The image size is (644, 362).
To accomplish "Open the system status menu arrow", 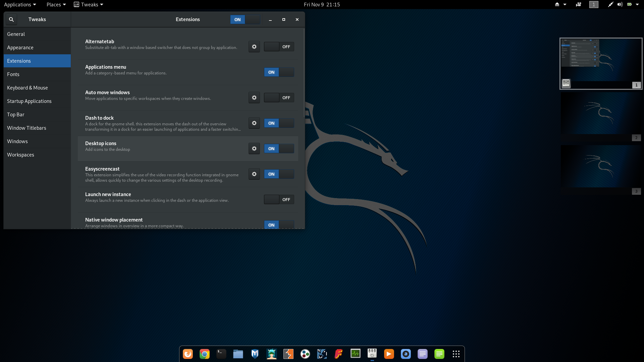I will click(x=637, y=4).
